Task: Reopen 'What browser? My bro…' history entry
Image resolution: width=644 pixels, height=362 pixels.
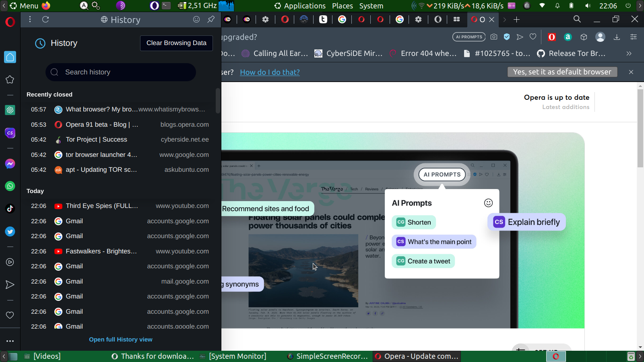Action: [x=120, y=109]
